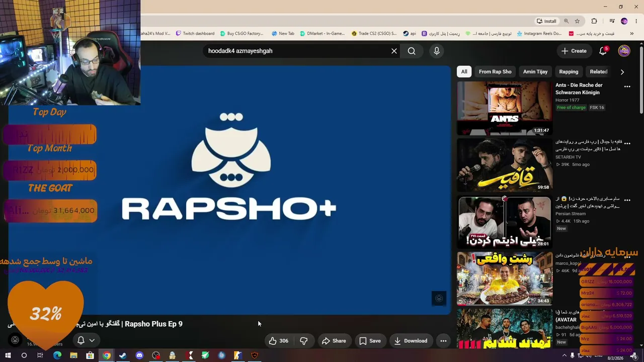Open the Persian Stream video thumbnail
Viewport: 644px width, 362px height.
click(504, 222)
